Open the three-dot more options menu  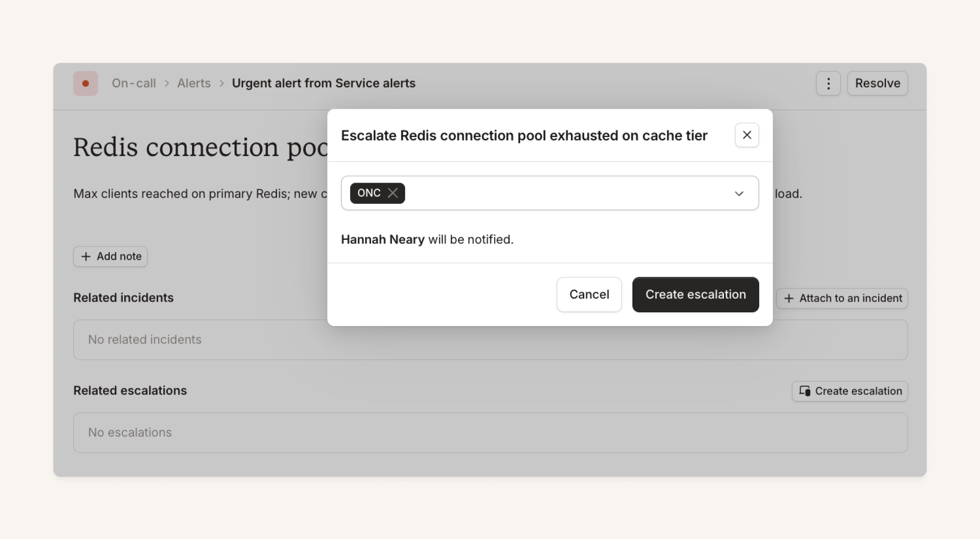tap(828, 83)
